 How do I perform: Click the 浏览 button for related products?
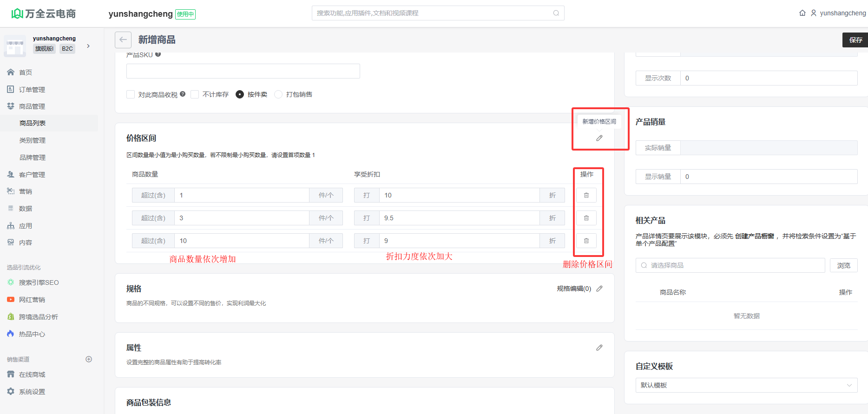click(x=843, y=265)
